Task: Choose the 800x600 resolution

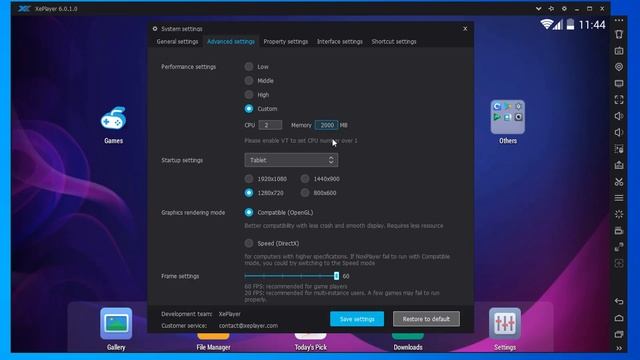Action: 305,193
